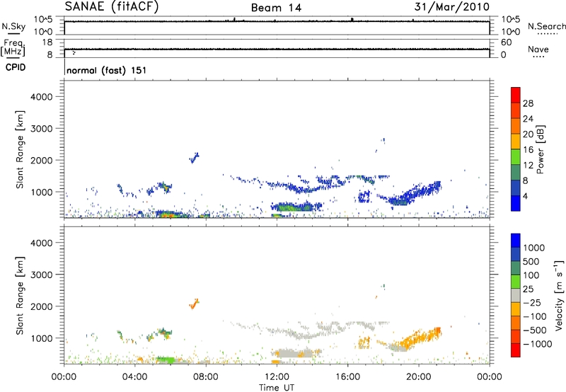Click the '2000' range tick on the power panel
This screenshot has width=566, height=392.
[x=42, y=160]
